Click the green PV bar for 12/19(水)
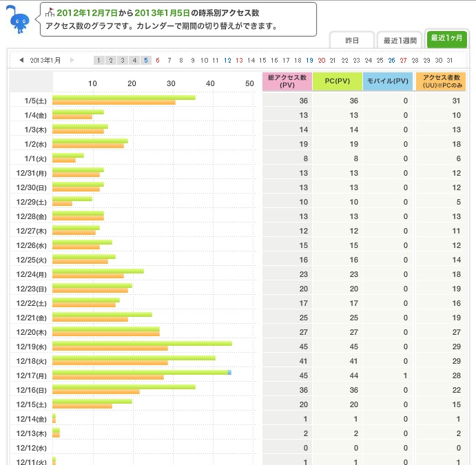 point(142,343)
